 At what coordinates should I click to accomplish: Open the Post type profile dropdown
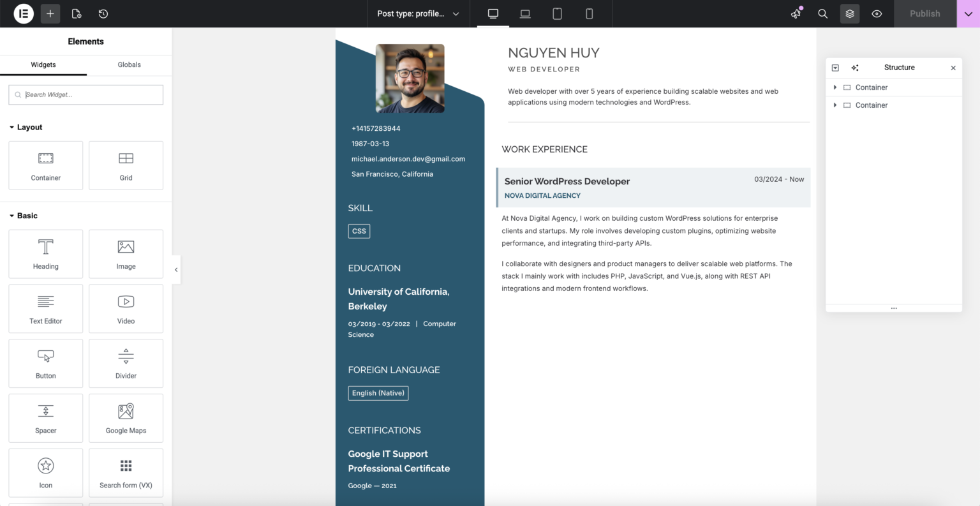click(x=418, y=13)
